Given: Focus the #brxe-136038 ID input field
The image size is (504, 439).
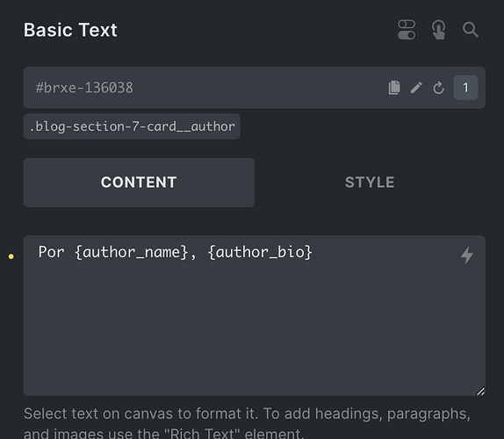Looking at the screenshot, I should click(x=205, y=88).
